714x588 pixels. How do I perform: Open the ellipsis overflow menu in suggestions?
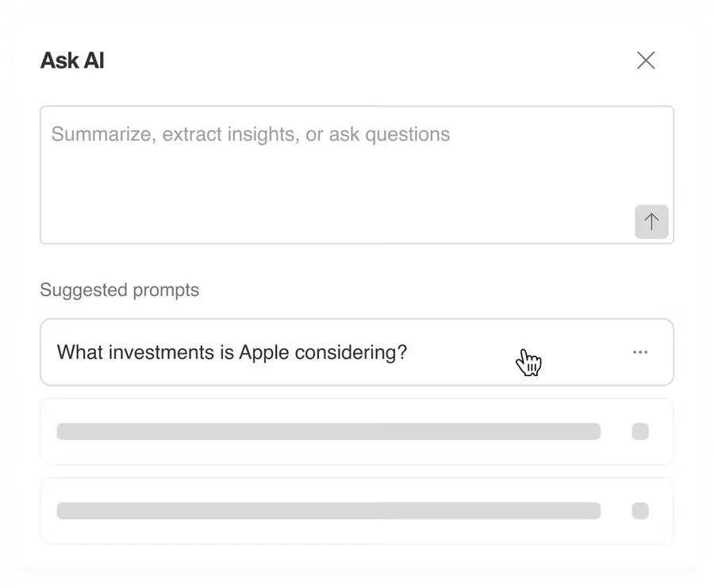pos(639,352)
